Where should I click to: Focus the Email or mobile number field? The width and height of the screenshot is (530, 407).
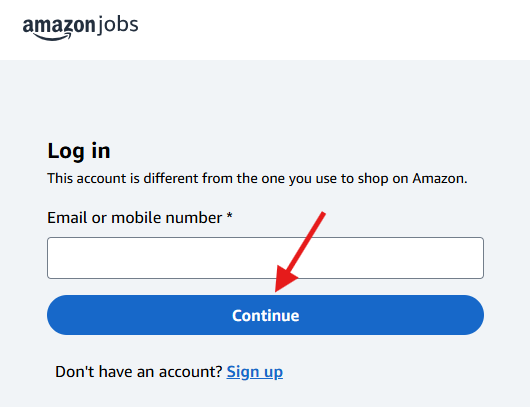pyautogui.click(x=265, y=258)
